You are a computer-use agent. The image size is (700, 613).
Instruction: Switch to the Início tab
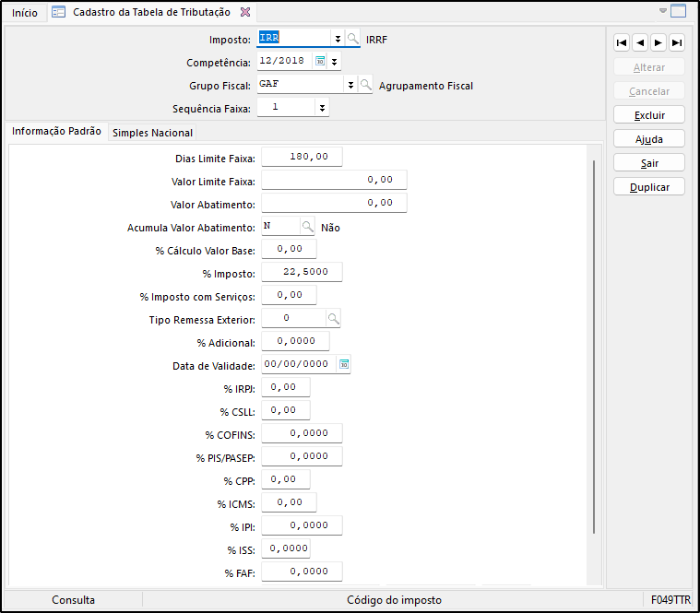[25, 13]
